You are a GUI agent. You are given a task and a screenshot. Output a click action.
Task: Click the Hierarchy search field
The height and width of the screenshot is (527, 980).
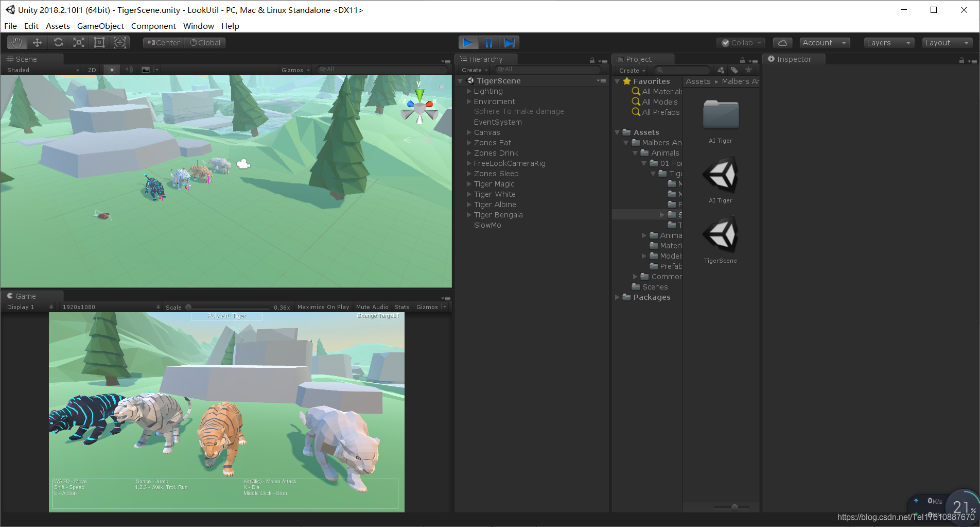(548, 70)
